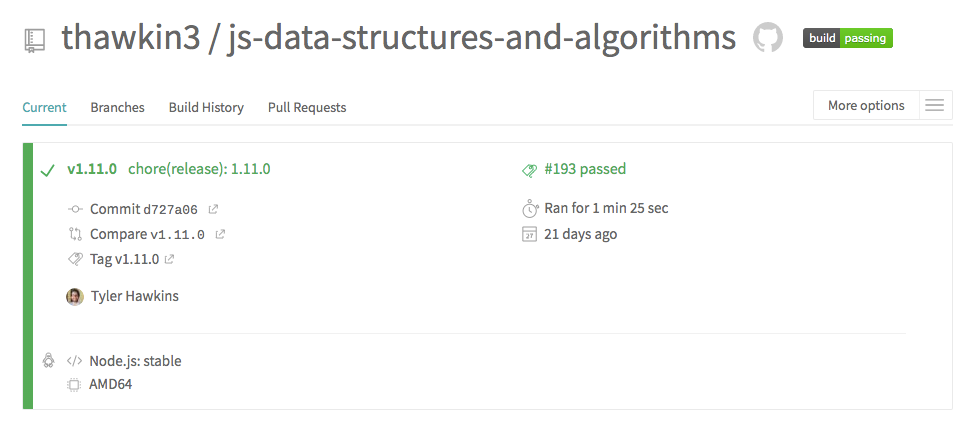Screen dimensions: 974x428
Task: Open external link icon next to Tag v1.11.0
Action: (169, 260)
